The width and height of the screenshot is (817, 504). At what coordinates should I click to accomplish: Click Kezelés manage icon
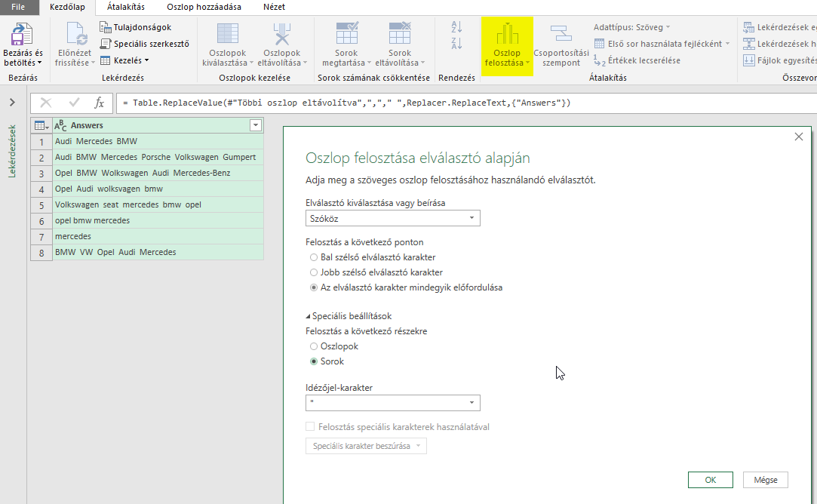(105, 60)
